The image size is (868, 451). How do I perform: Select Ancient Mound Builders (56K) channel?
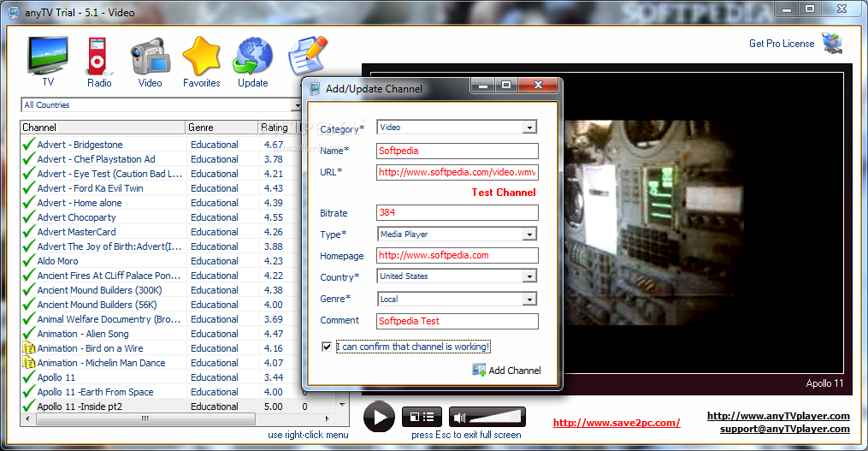click(x=97, y=305)
